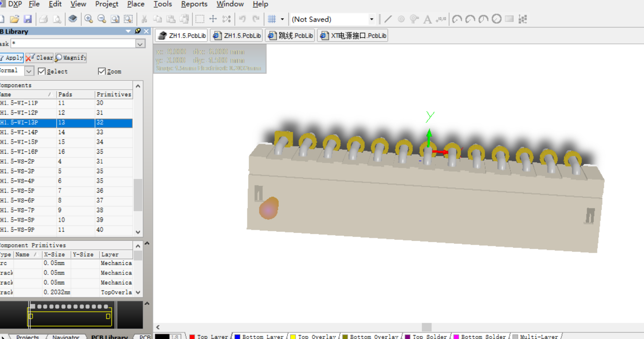Open the Navigator panel tab
This screenshot has width=644, height=339.
(66, 337)
